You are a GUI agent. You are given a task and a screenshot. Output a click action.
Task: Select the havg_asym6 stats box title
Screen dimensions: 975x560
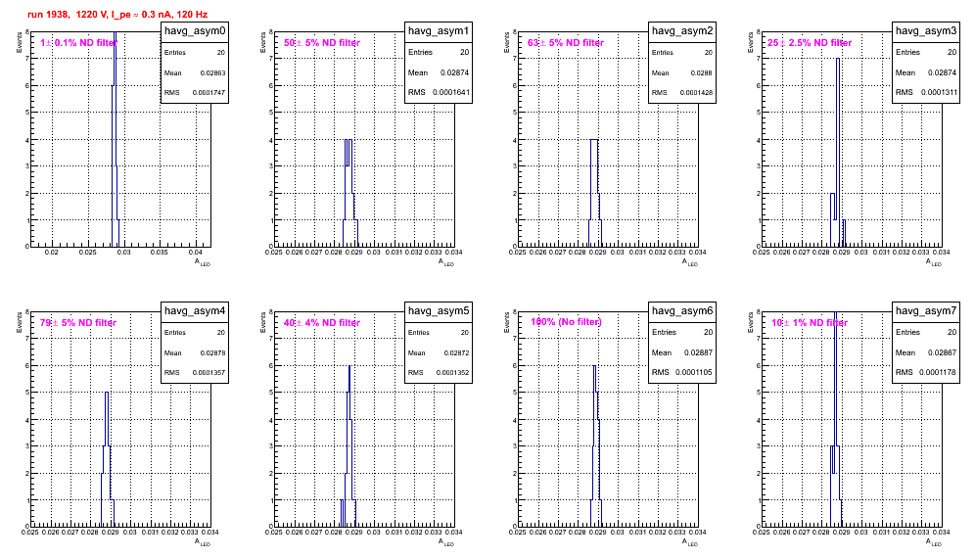(682, 311)
